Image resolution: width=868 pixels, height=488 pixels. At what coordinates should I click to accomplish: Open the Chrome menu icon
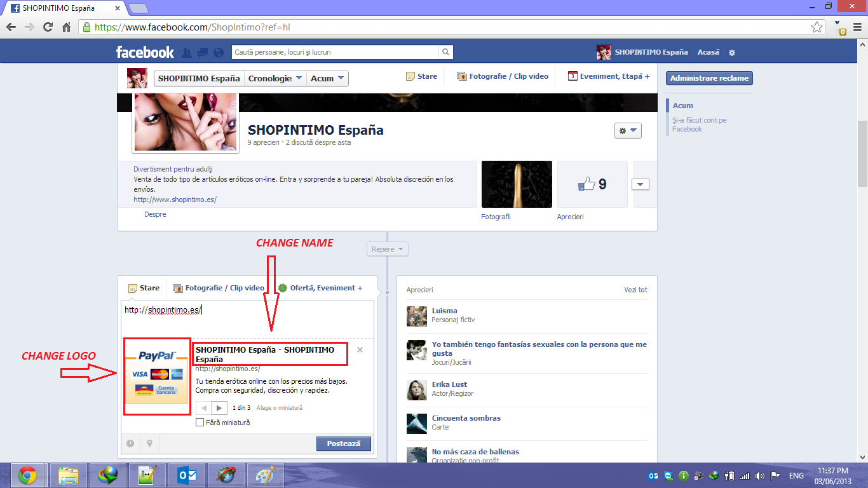click(x=858, y=27)
